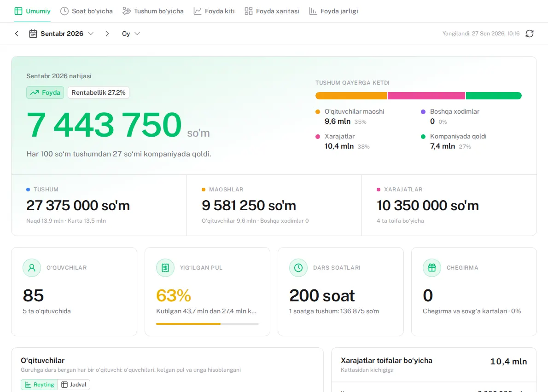Viewport: 548px width, 392px height.
Task: Switch to Soat bo'yicha tab
Action: click(86, 11)
